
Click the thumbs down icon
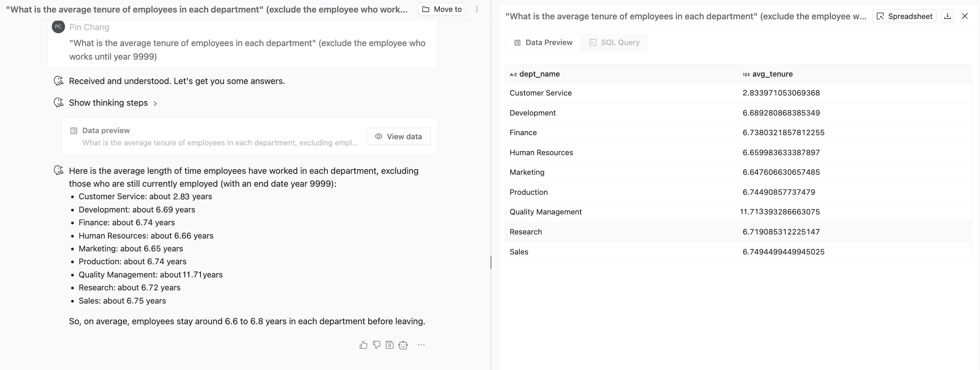pos(377,345)
